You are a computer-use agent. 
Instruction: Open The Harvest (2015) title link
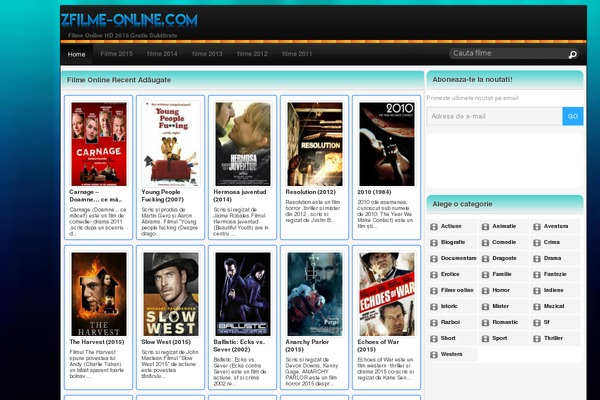click(97, 342)
